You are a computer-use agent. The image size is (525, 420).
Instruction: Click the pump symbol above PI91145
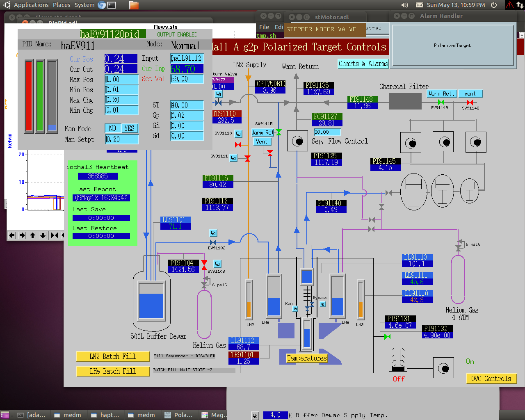tap(411, 143)
